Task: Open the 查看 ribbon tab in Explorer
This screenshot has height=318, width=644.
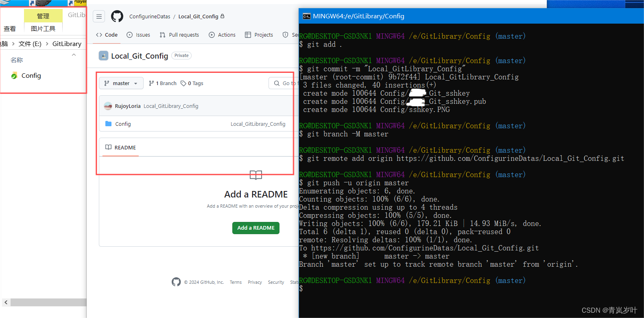Action: pos(10,29)
